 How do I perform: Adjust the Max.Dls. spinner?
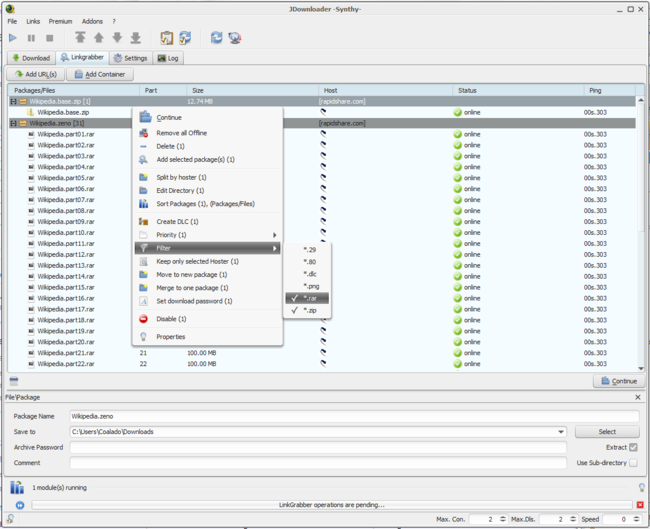pyautogui.click(x=573, y=519)
